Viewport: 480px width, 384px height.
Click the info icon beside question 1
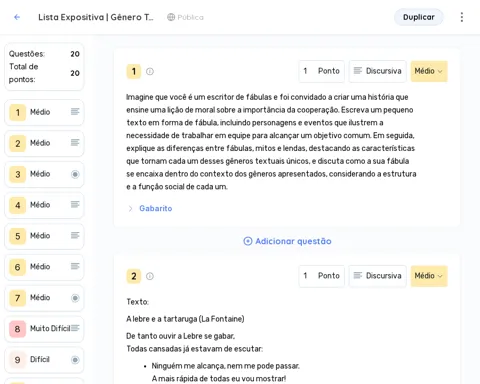[150, 71]
